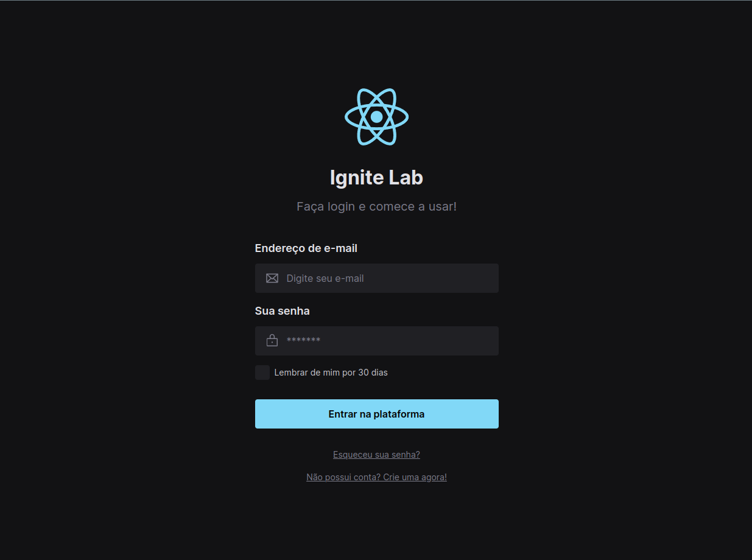Focus the 'Digite seu e-mail' input field
This screenshot has height=560, width=752.
point(376,278)
